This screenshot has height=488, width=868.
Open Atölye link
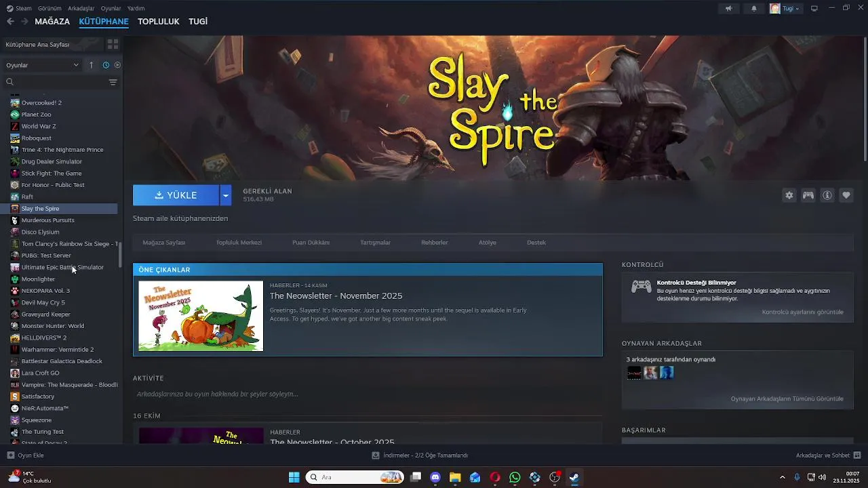pyautogui.click(x=488, y=243)
